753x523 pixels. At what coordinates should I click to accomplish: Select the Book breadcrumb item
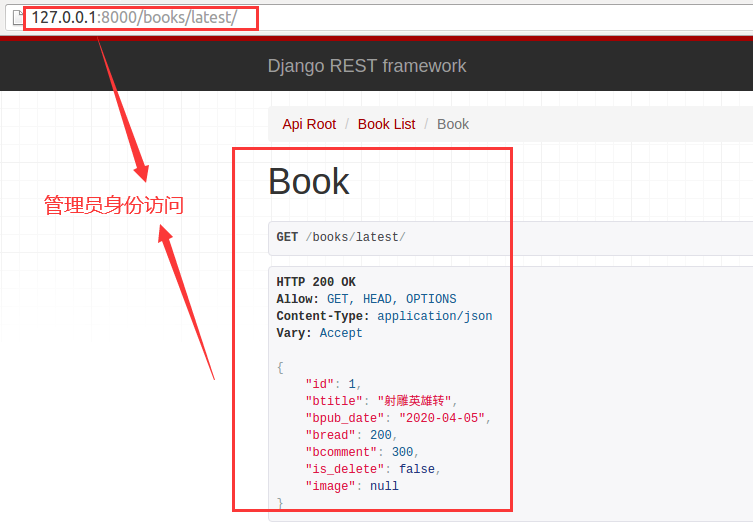(452, 124)
